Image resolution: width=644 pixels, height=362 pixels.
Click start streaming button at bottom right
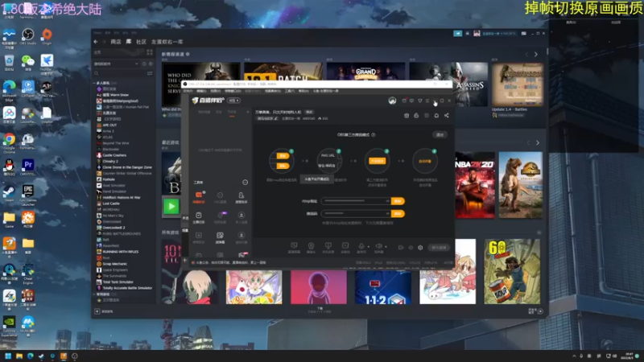pyautogui.click(x=439, y=248)
